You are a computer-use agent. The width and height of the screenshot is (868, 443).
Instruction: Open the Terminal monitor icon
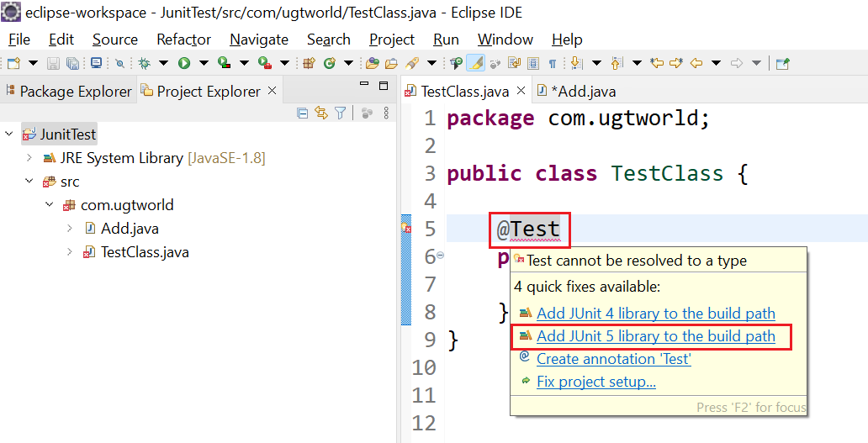(97, 63)
